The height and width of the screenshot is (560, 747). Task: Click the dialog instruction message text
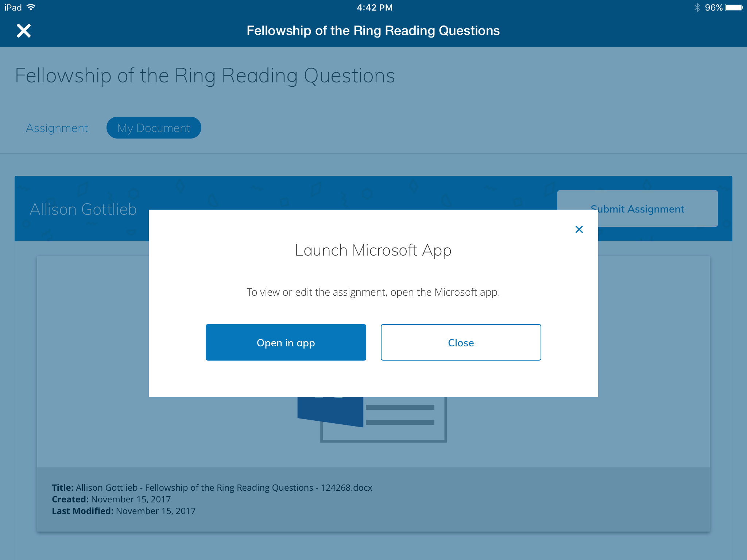coord(373,292)
